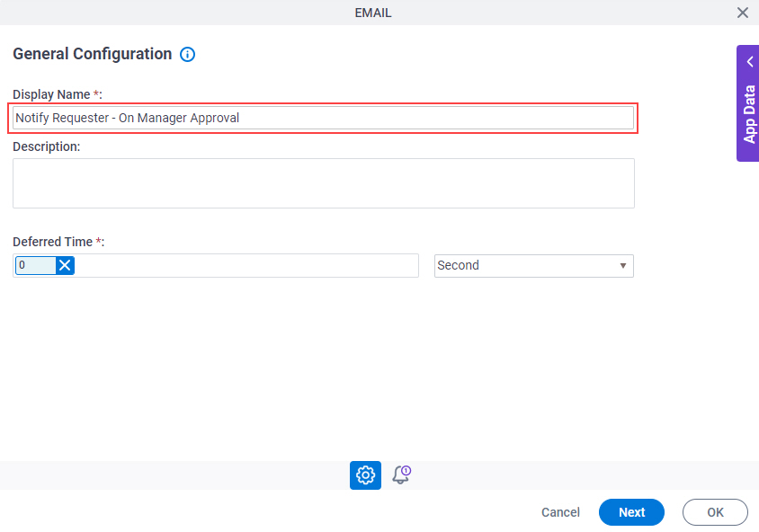759x532 pixels.
Task: Open the notification bell icon
Action: pos(401,474)
